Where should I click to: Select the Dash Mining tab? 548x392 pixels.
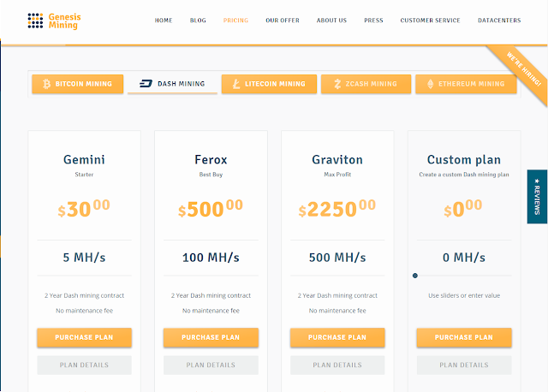(x=172, y=84)
